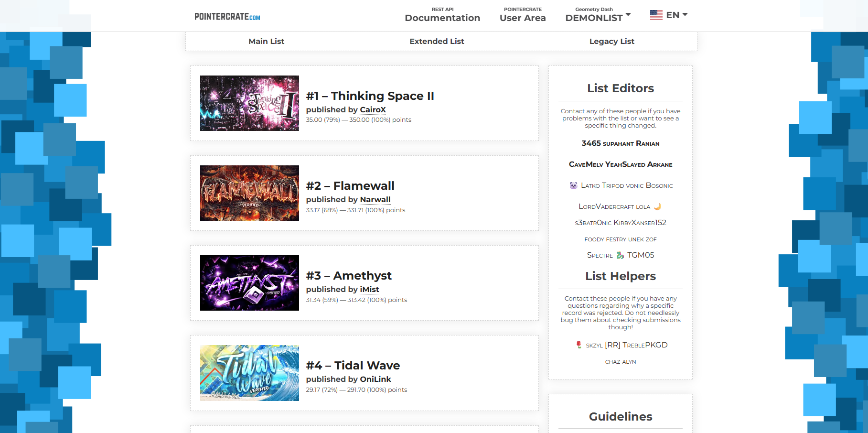The width and height of the screenshot is (868, 433).
Task: Open the Thinking Space II thumbnail
Action: [249, 103]
